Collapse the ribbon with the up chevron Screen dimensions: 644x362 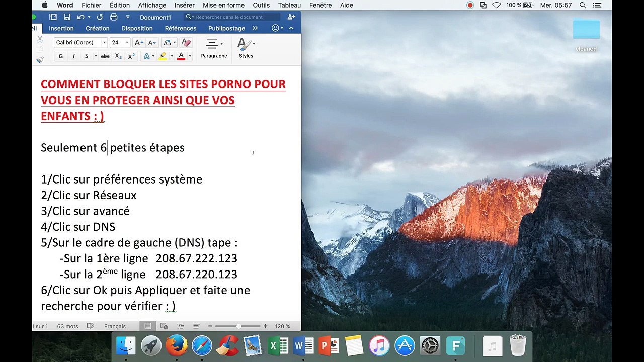click(291, 28)
